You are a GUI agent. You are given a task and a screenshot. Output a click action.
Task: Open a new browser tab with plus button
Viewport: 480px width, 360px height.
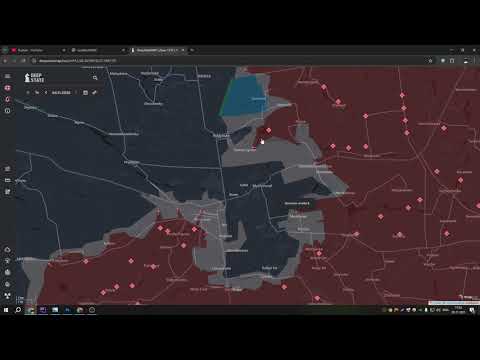192,50
